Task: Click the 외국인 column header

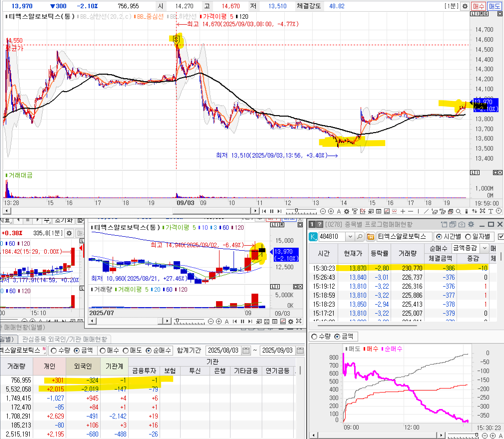Action: point(83,366)
